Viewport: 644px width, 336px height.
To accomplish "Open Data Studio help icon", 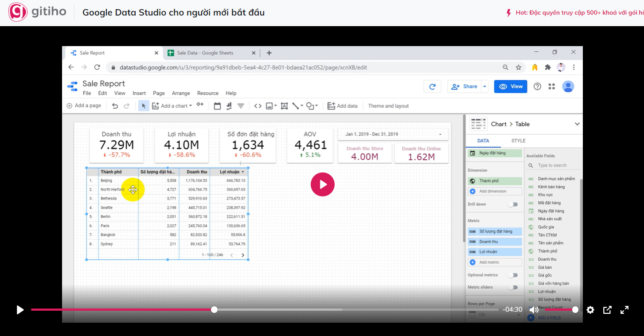I will tap(537, 86).
